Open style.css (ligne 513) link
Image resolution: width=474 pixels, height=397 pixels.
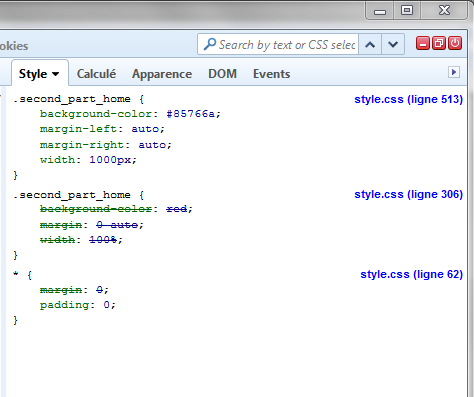(408, 99)
